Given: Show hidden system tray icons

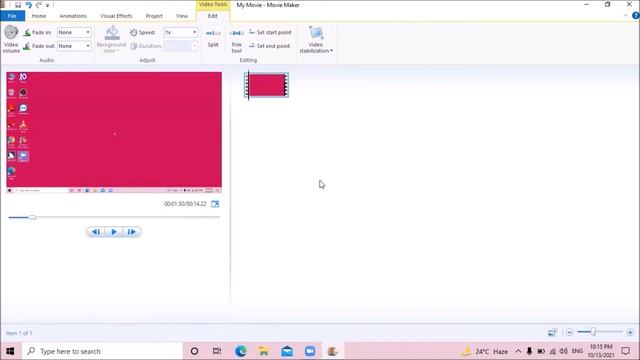Looking at the screenshot, I should pyautogui.click(x=518, y=351).
